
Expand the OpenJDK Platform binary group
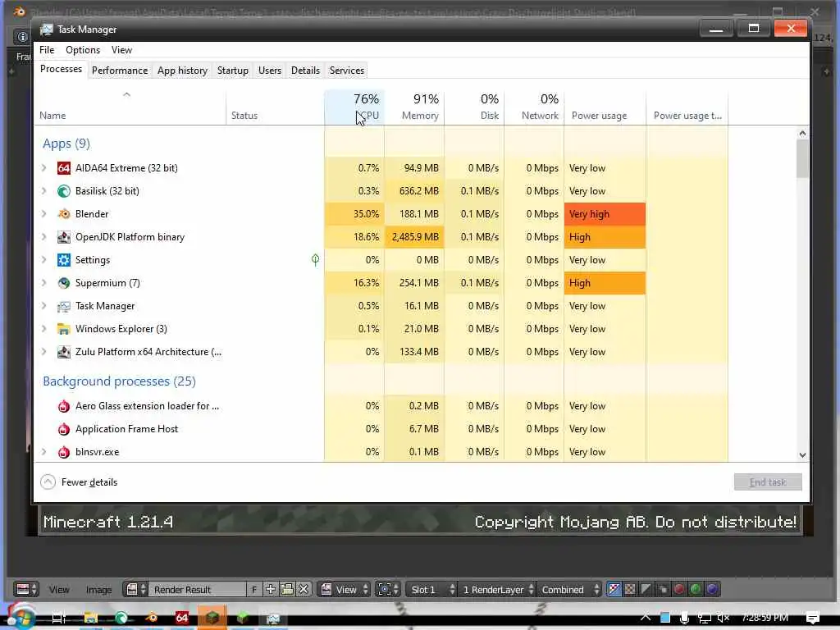[44, 237]
